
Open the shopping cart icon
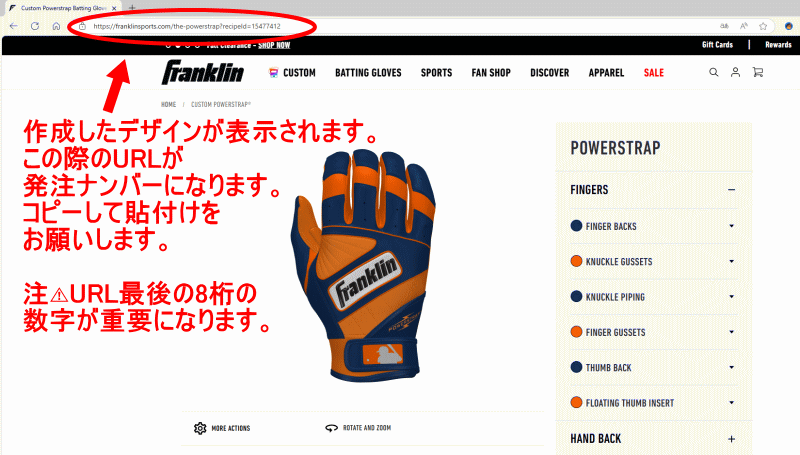pos(758,72)
